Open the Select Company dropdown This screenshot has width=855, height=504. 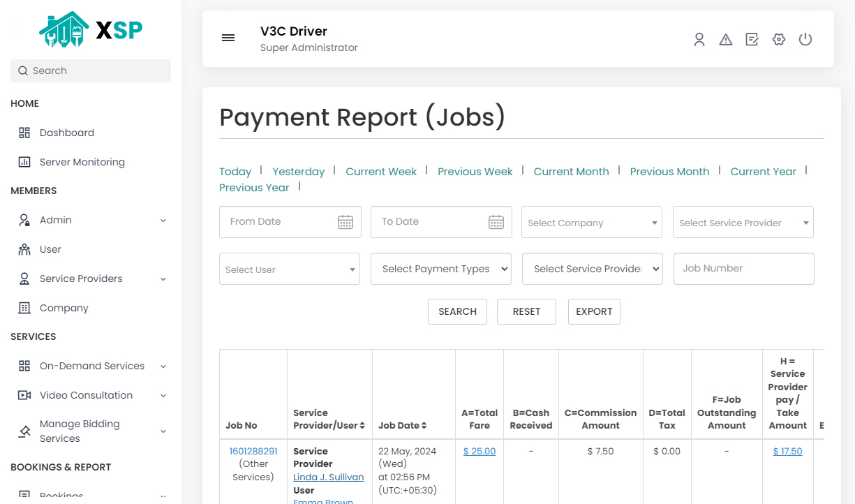point(591,222)
